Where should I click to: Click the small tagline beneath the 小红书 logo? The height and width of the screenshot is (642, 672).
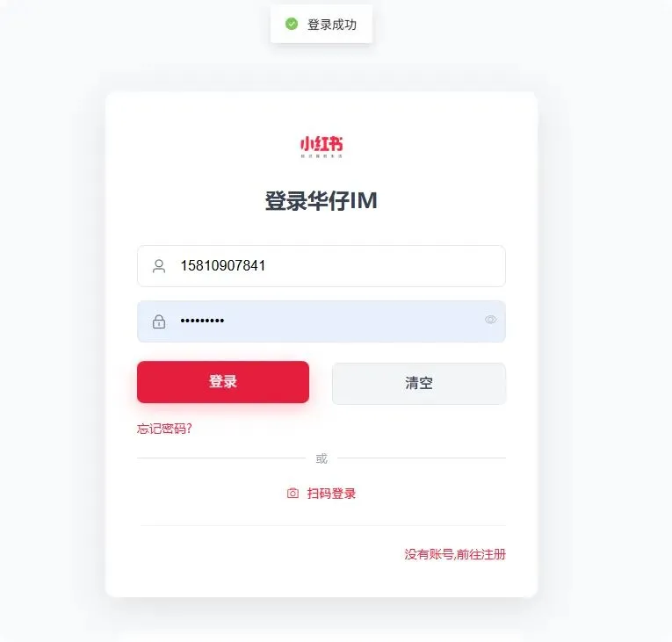click(x=322, y=156)
